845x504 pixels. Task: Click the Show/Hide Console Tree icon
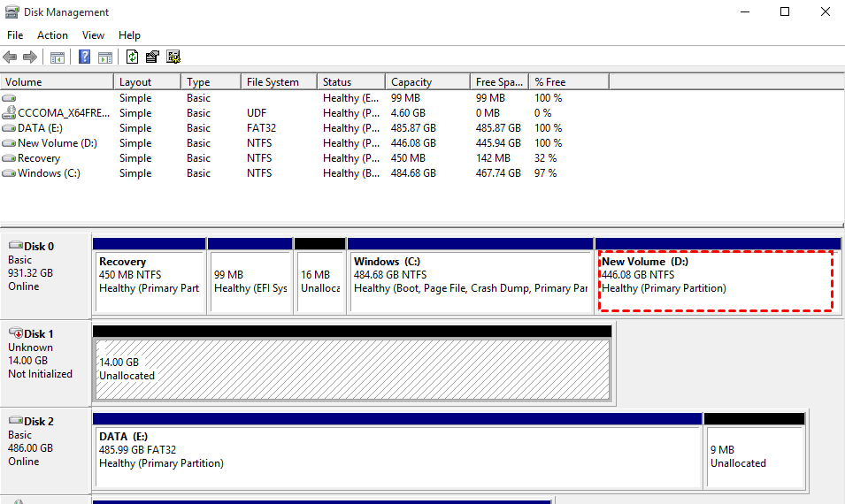(57, 57)
